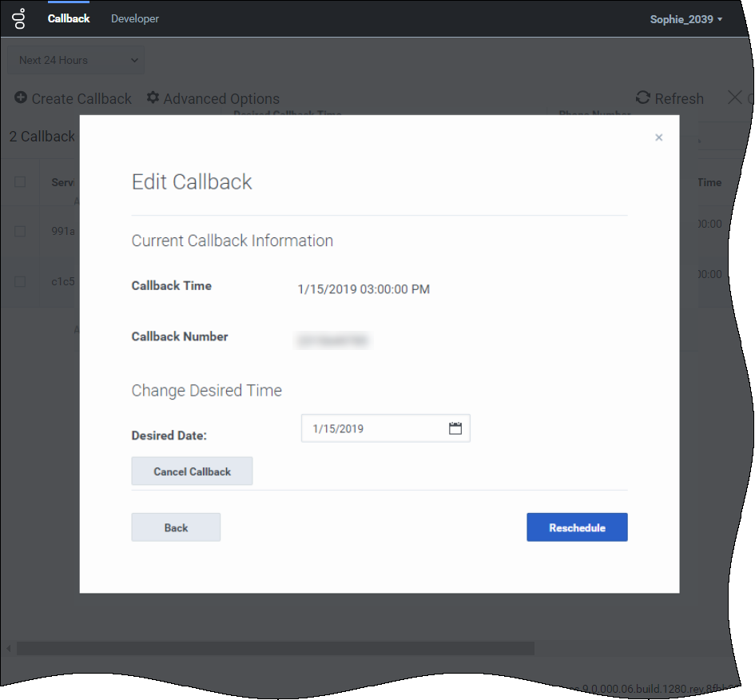The width and height of the screenshot is (755, 700).
Task: Expand the Next 24 Hours dropdown
Action: click(76, 60)
